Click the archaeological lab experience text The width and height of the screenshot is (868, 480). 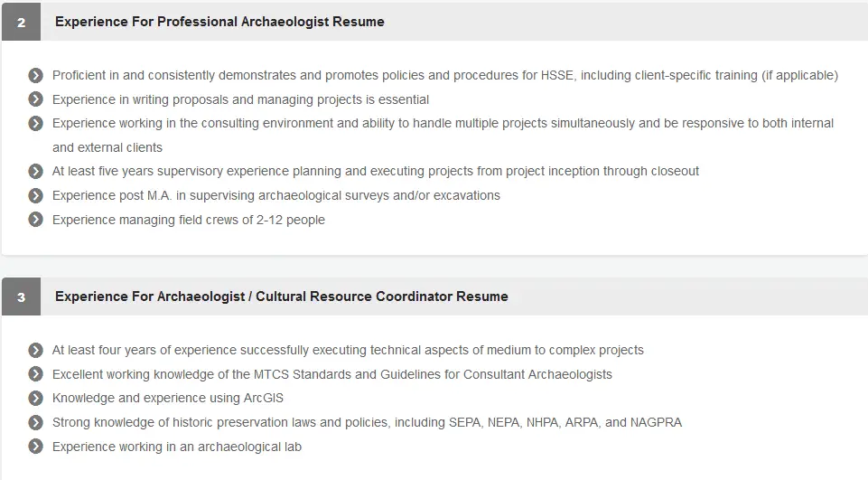click(x=176, y=447)
